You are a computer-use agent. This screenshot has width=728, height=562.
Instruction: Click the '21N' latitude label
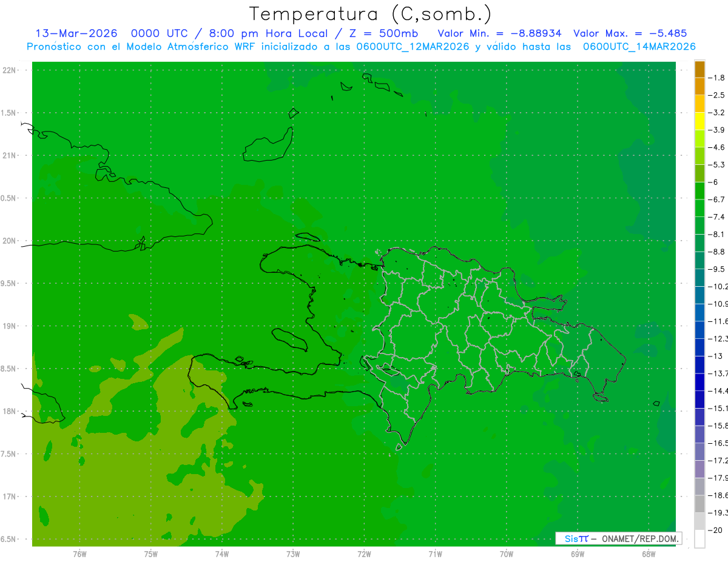(x=9, y=155)
